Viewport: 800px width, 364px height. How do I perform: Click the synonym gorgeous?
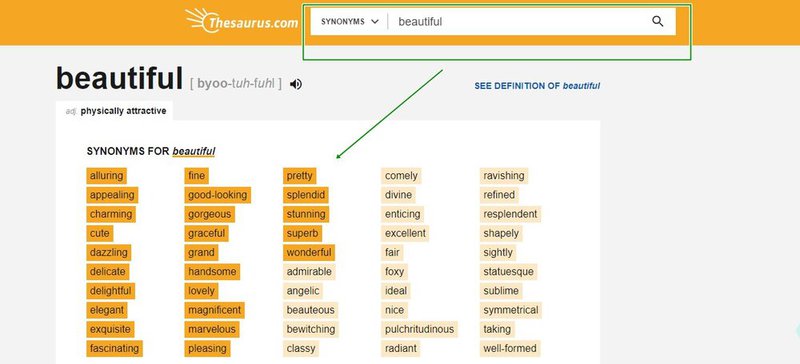click(210, 214)
